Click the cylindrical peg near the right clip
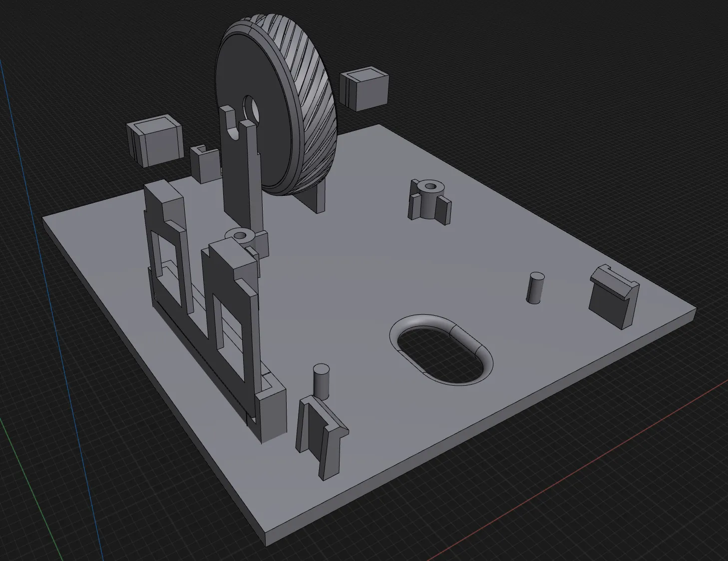 coord(536,288)
